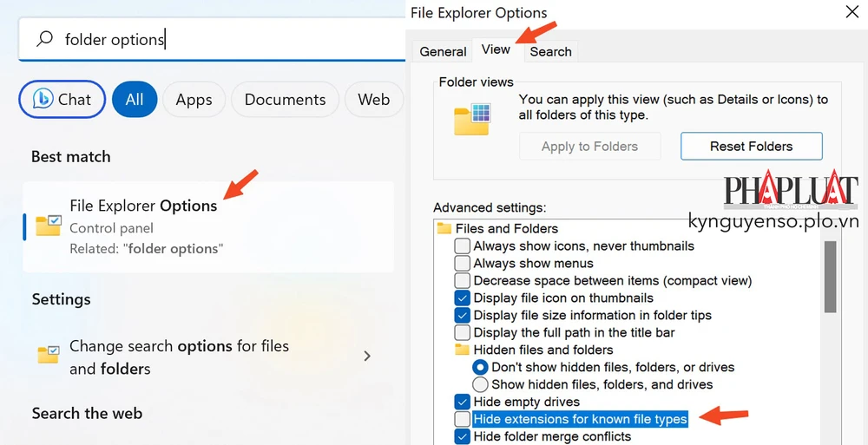
Task: Click the folder icon beside Change search options
Action: tap(48, 355)
